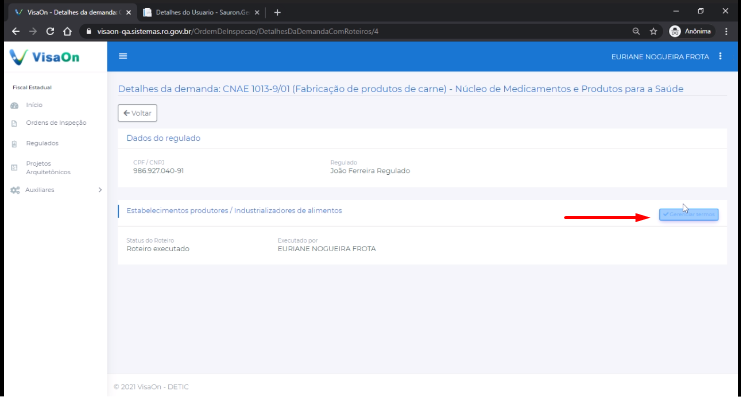741x397 pixels.
Task: Open the browser zoom magnifier icon
Action: click(636, 31)
